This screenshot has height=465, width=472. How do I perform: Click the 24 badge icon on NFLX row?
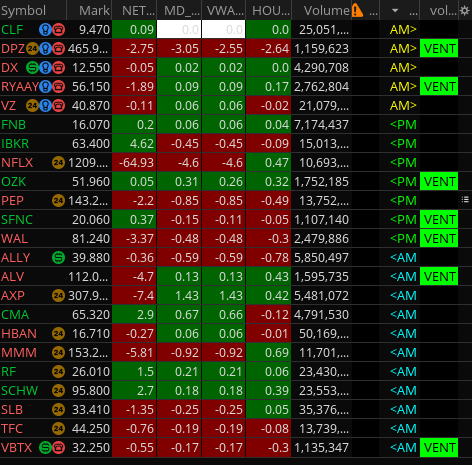click(58, 163)
